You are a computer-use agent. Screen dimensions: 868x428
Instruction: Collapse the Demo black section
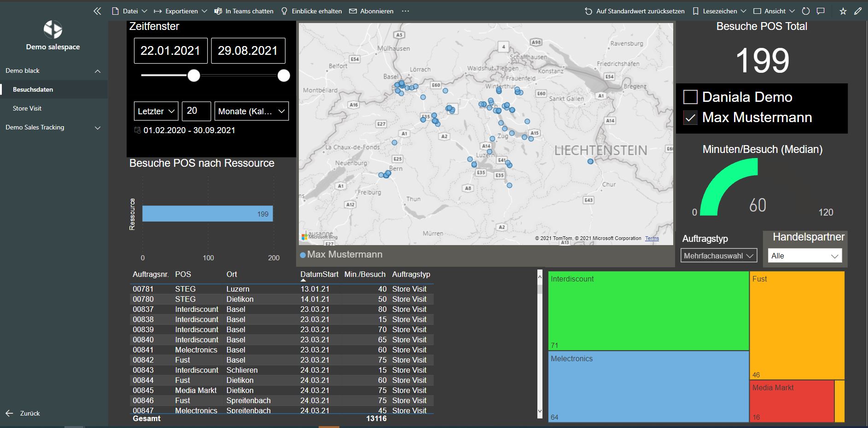98,71
